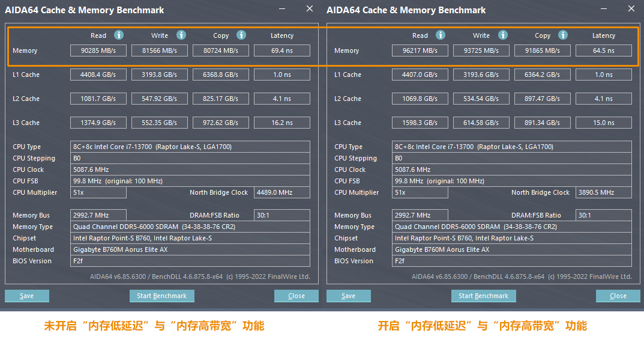Close the right AIDA64 window using the X
This screenshot has width=644, height=345.
click(x=631, y=8)
